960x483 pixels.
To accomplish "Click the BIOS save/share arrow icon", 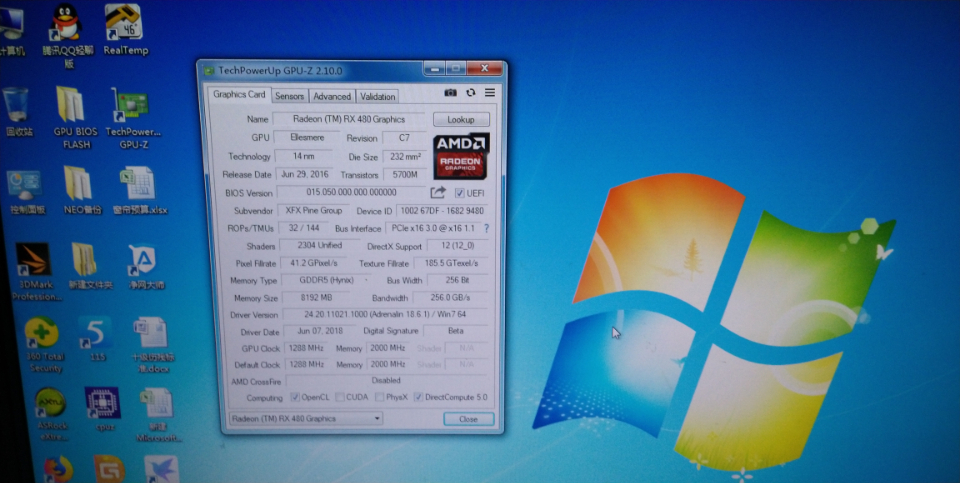I will pyautogui.click(x=438, y=193).
